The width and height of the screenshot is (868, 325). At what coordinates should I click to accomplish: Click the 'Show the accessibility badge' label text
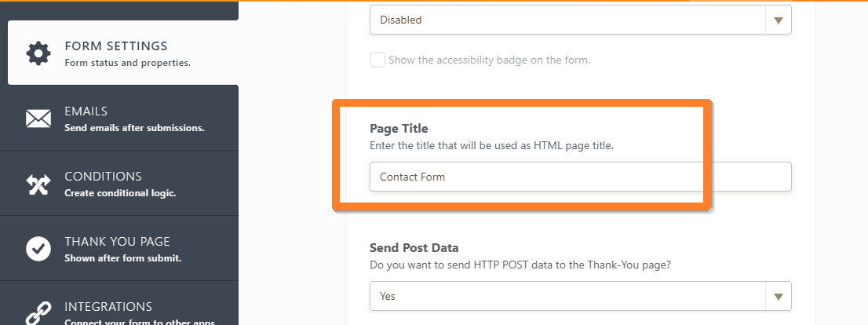489,60
